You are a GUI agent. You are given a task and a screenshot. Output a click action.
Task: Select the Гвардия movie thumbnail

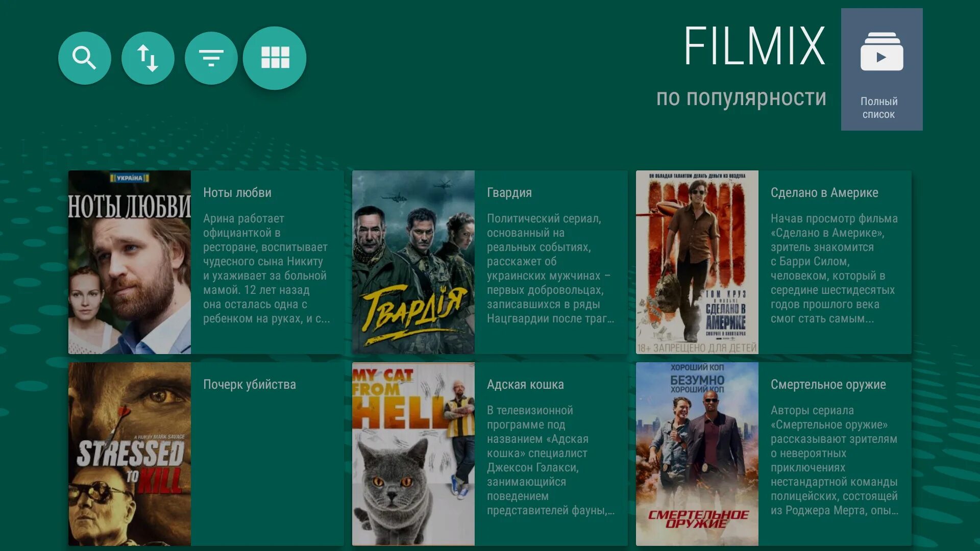pos(414,262)
